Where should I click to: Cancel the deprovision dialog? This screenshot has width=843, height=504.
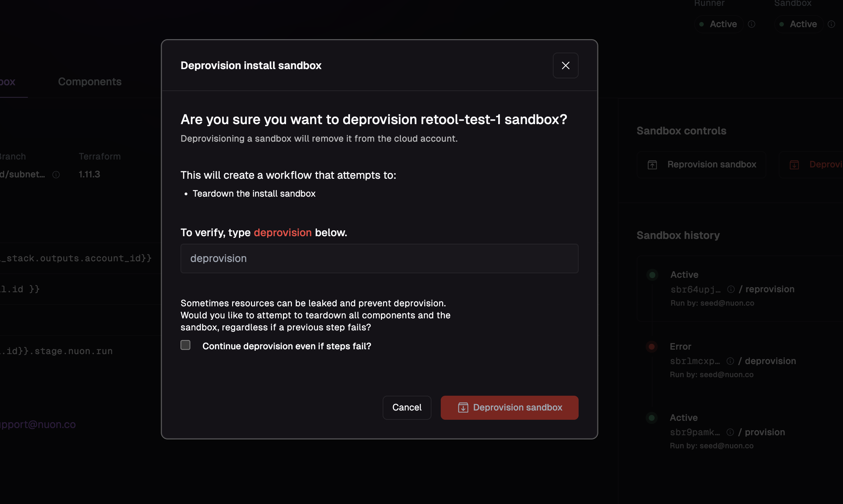pyautogui.click(x=407, y=407)
